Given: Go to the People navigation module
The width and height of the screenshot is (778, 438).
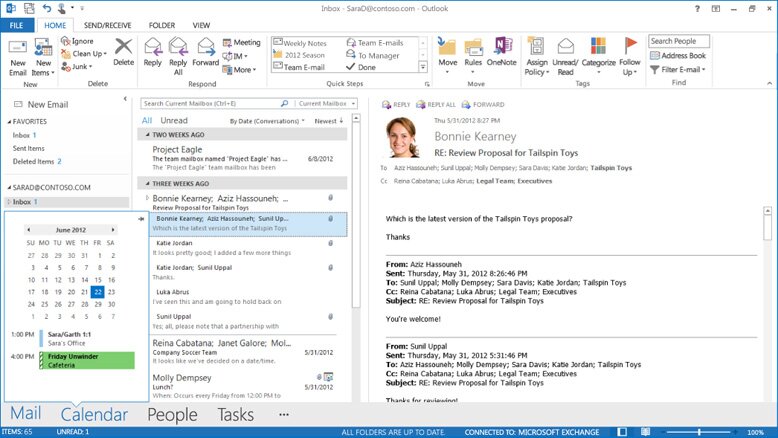Looking at the screenshot, I should 172,415.
